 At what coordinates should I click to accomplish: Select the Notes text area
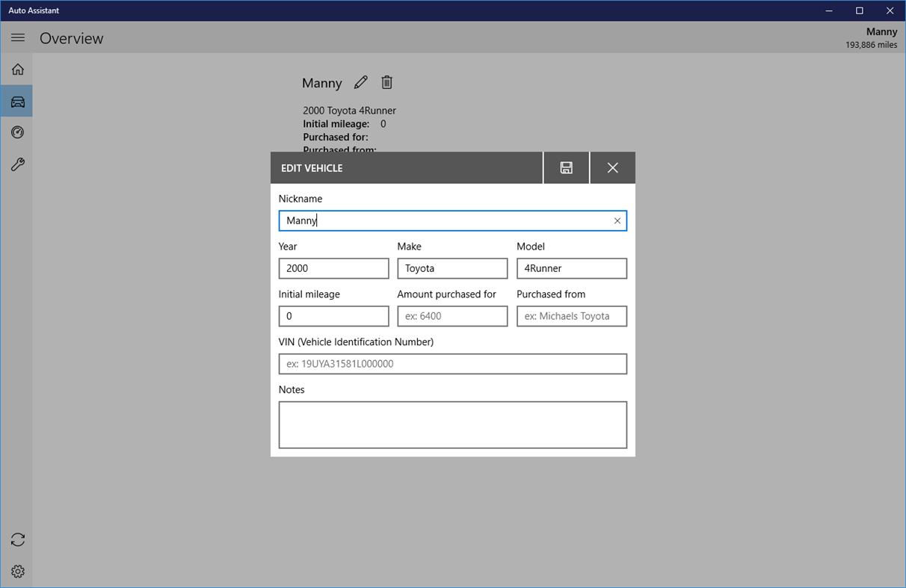point(452,424)
